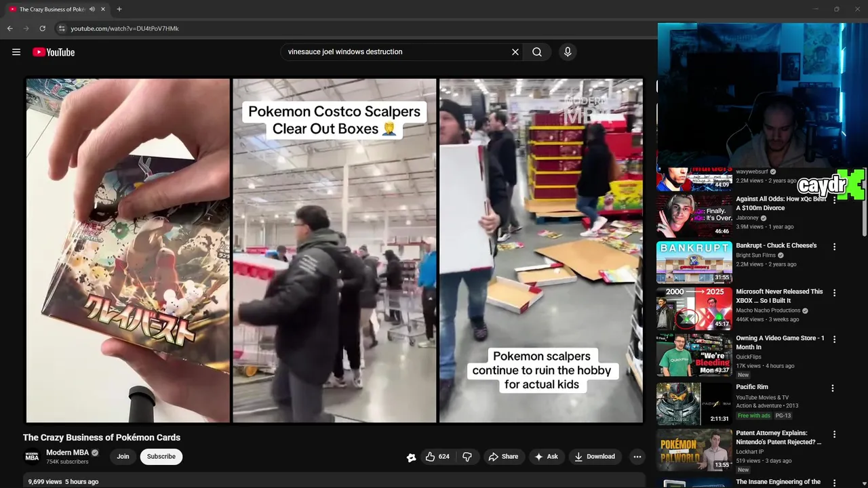This screenshot has width=868, height=488.
Task: Go to YouTube home via logo
Action: 54,52
